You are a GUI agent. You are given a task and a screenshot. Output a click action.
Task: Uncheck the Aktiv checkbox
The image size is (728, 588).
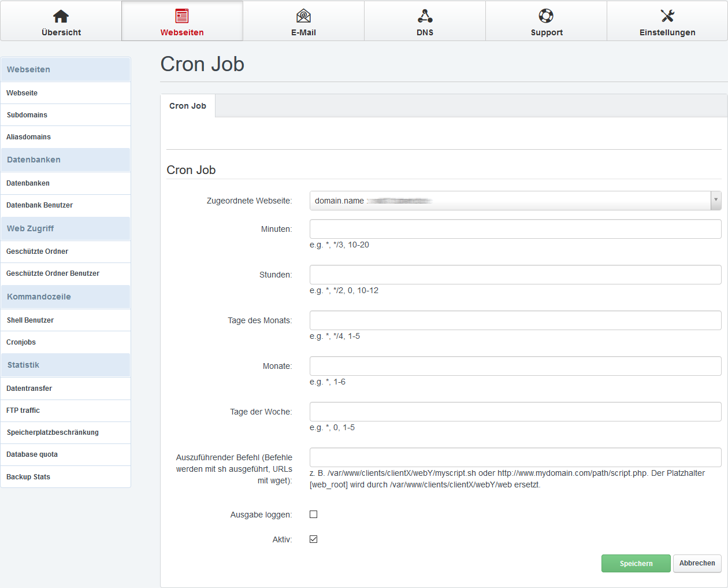click(314, 539)
